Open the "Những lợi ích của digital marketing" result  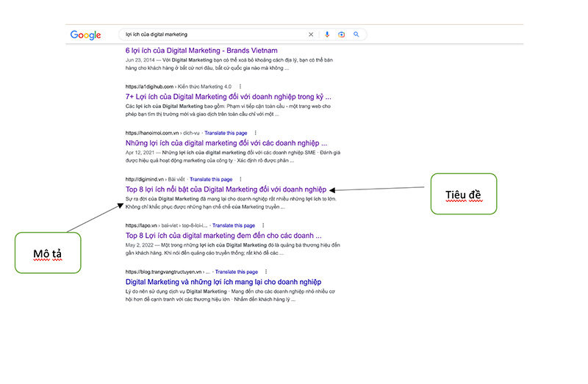[x=226, y=142]
